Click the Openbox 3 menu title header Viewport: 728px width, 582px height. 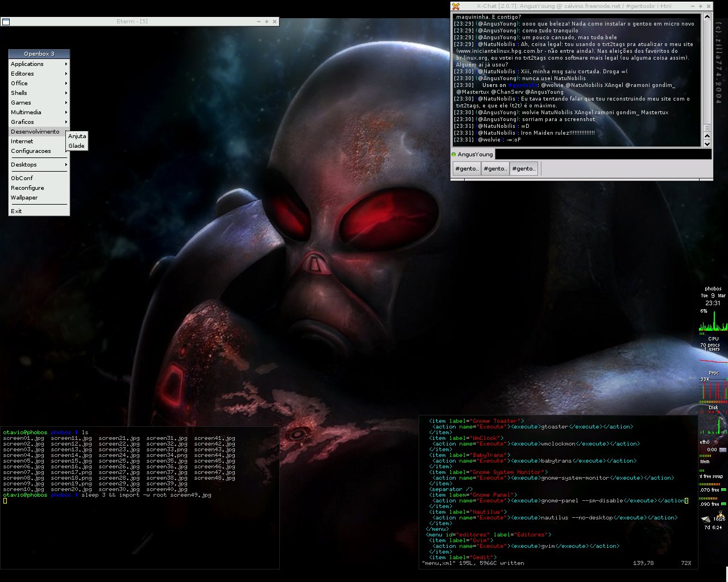click(39, 54)
